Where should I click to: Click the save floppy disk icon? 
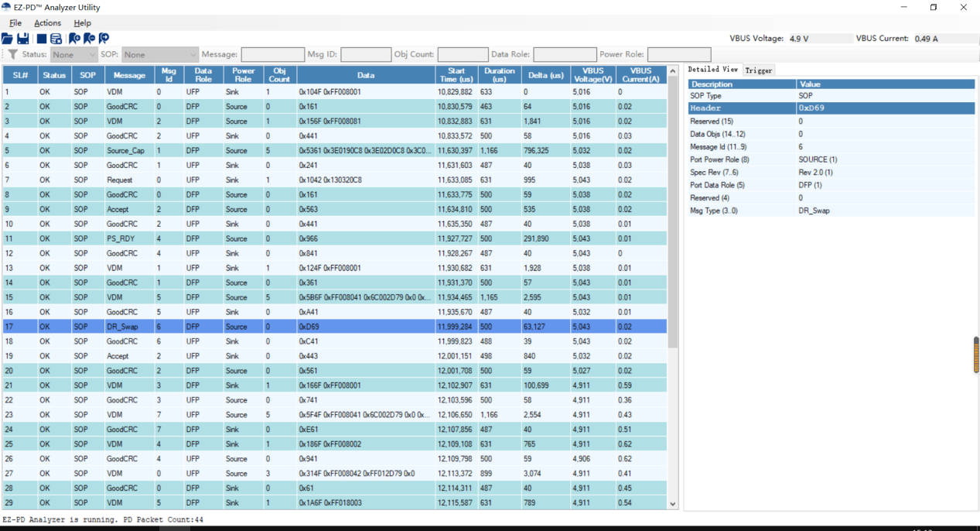click(22, 39)
